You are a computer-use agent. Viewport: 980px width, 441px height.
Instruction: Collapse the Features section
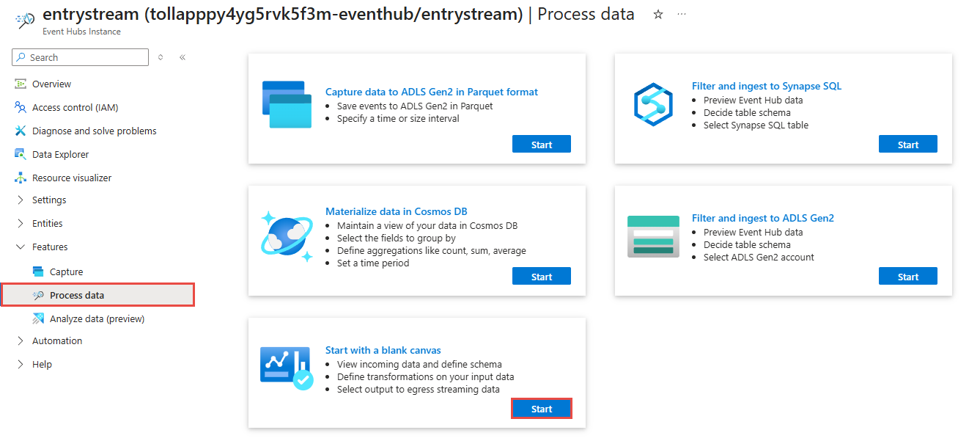(50, 247)
